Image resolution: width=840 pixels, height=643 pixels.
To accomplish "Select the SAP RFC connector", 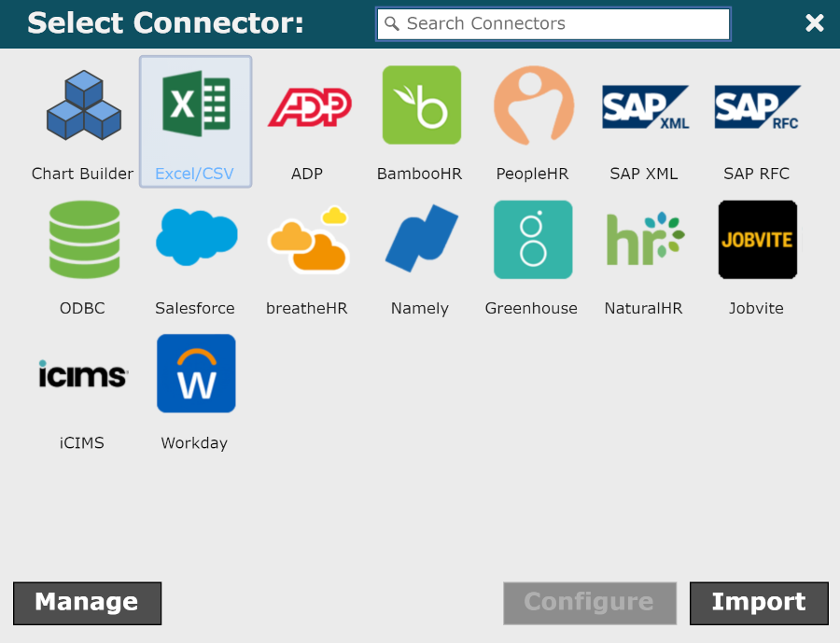I will [757, 105].
